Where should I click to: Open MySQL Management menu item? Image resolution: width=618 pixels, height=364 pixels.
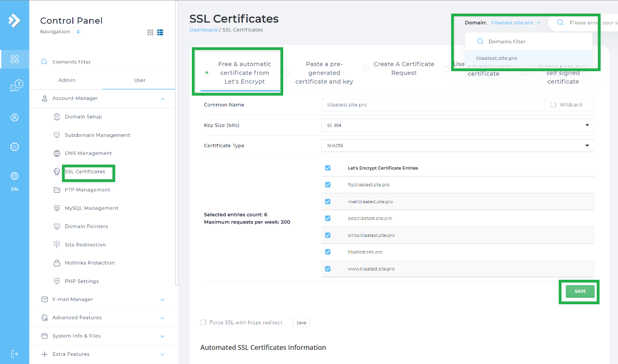click(91, 208)
